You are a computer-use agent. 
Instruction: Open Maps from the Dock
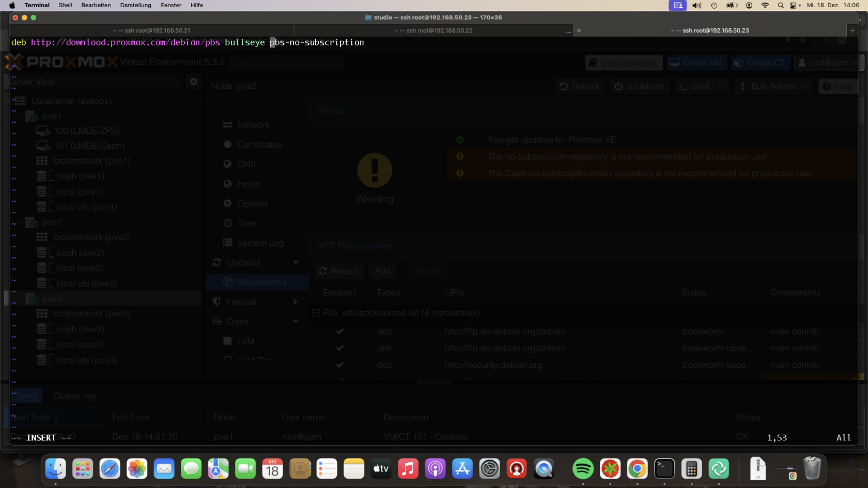pos(218,469)
